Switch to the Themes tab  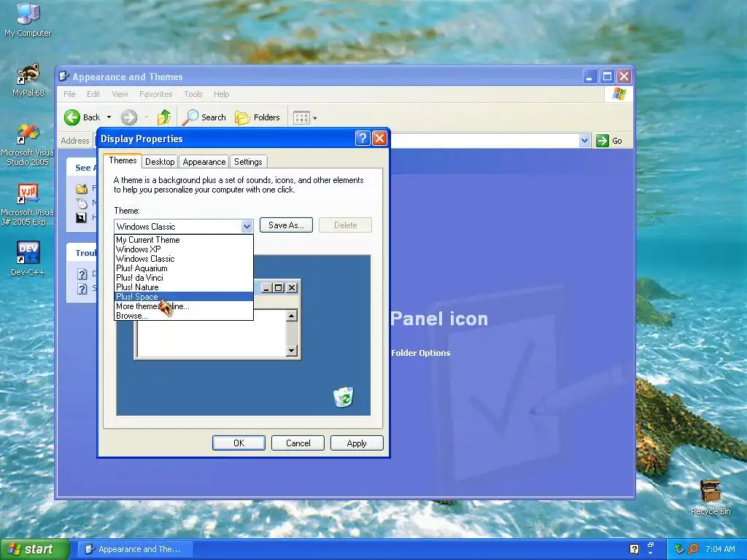coord(123,160)
